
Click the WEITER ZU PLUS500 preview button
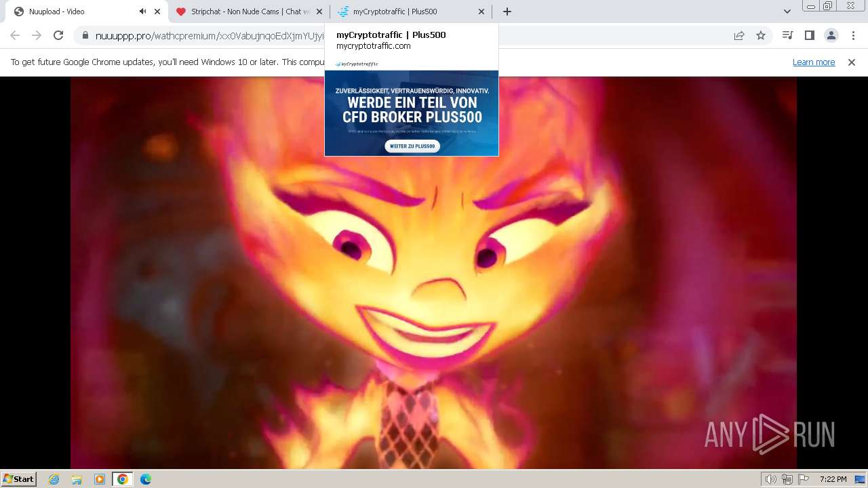(412, 146)
